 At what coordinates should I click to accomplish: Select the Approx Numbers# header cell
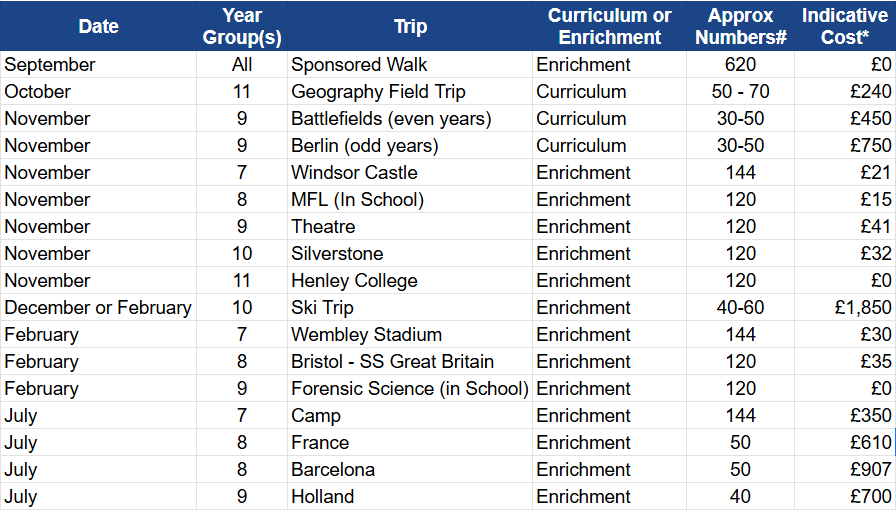click(x=740, y=26)
